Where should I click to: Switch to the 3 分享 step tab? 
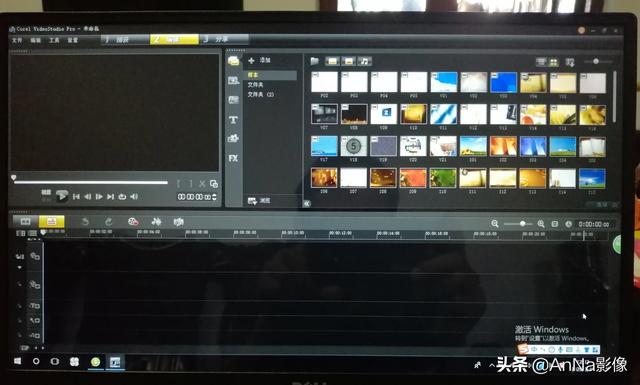[223, 40]
